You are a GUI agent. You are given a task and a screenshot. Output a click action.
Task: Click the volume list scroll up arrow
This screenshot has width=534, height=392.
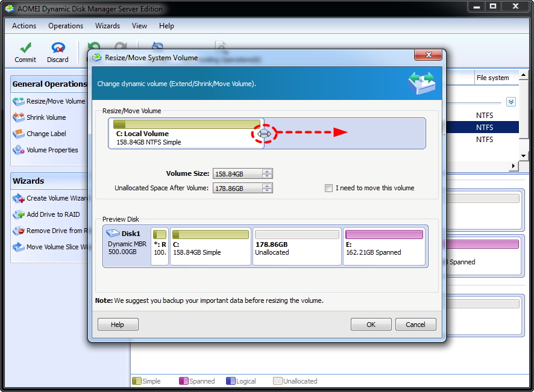[x=523, y=75]
